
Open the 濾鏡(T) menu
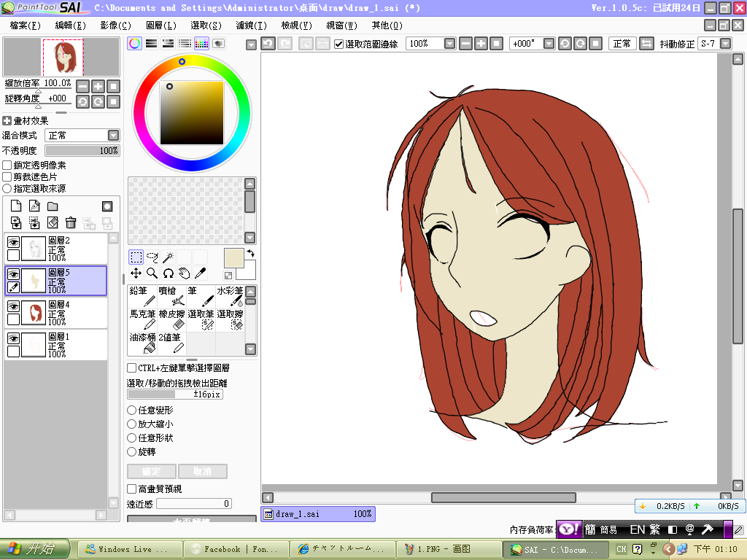coord(251,26)
